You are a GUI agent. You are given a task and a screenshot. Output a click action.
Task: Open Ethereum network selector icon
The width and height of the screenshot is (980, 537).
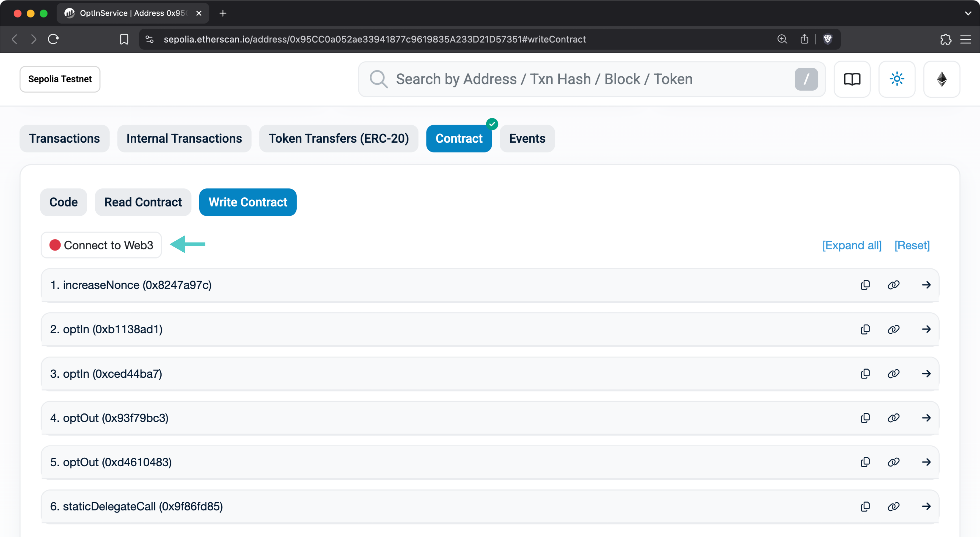tap(942, 79)
